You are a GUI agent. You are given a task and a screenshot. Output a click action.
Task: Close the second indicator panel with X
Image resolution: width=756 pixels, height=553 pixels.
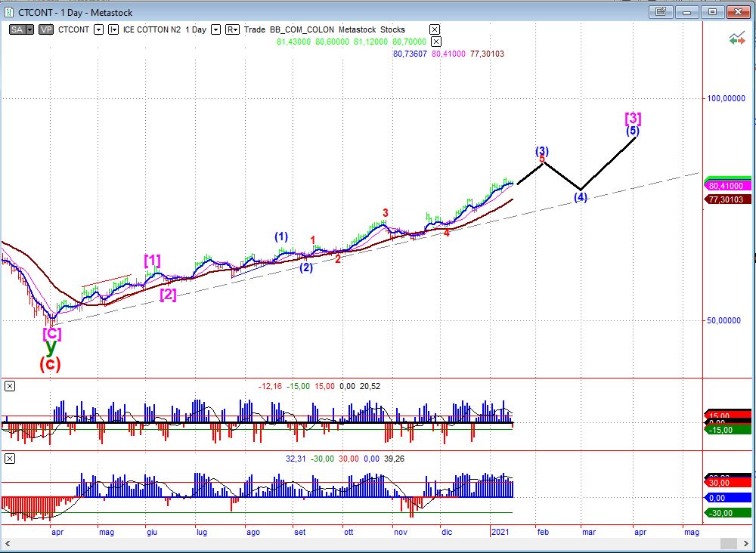point(10,459)
